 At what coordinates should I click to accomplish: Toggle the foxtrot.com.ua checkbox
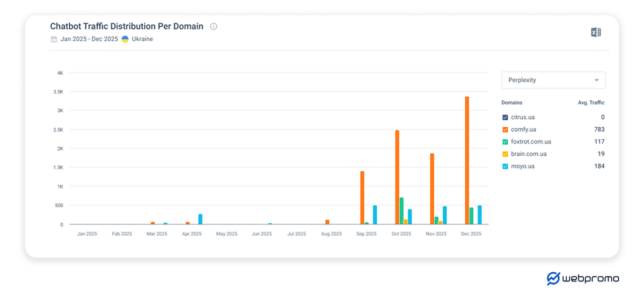[505, 142]
